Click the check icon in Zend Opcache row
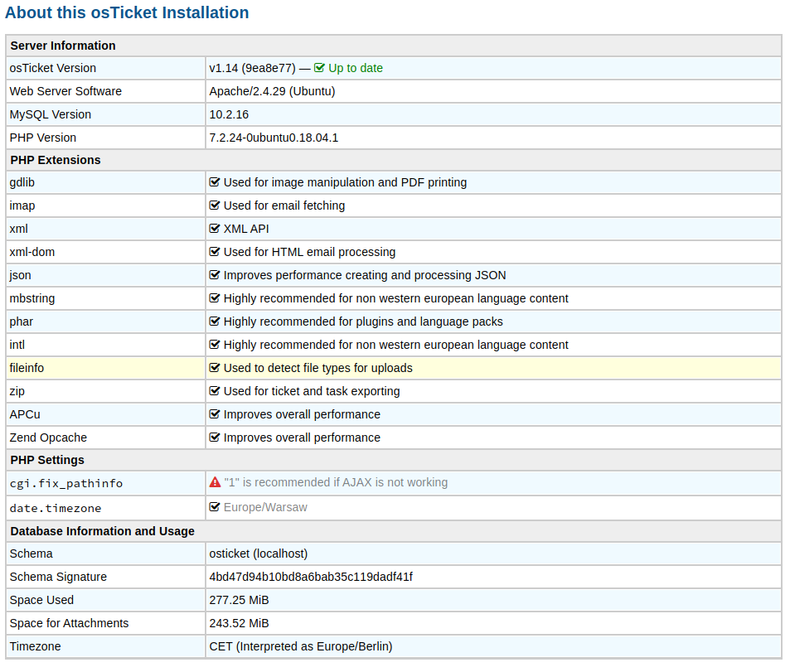 (215, 437)
